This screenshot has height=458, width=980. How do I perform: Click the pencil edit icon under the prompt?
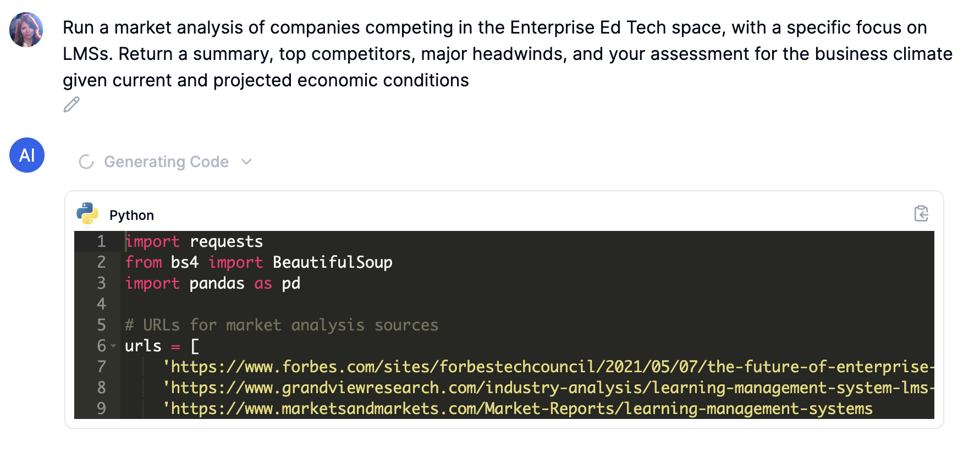pyautogui.click(x=71, y=104)
